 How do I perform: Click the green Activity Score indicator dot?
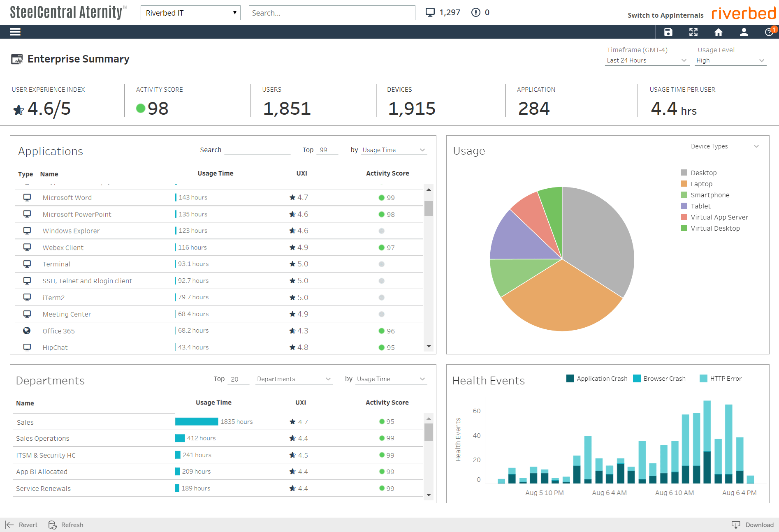141,108
